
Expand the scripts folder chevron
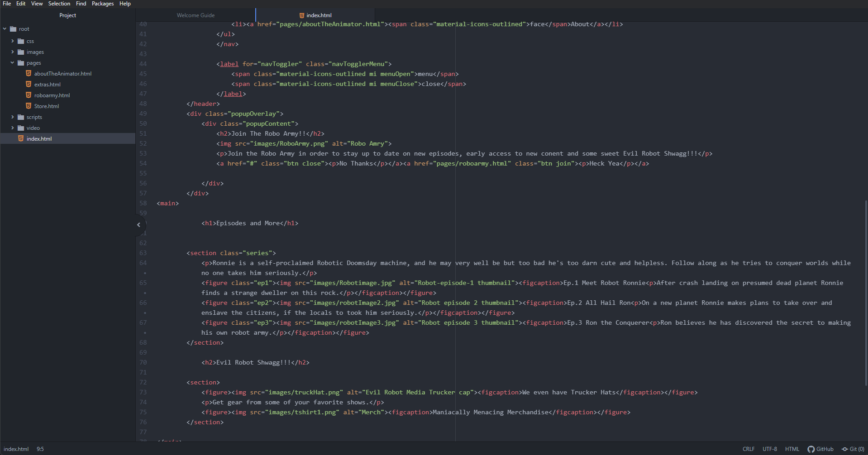[x=13, y=117]
